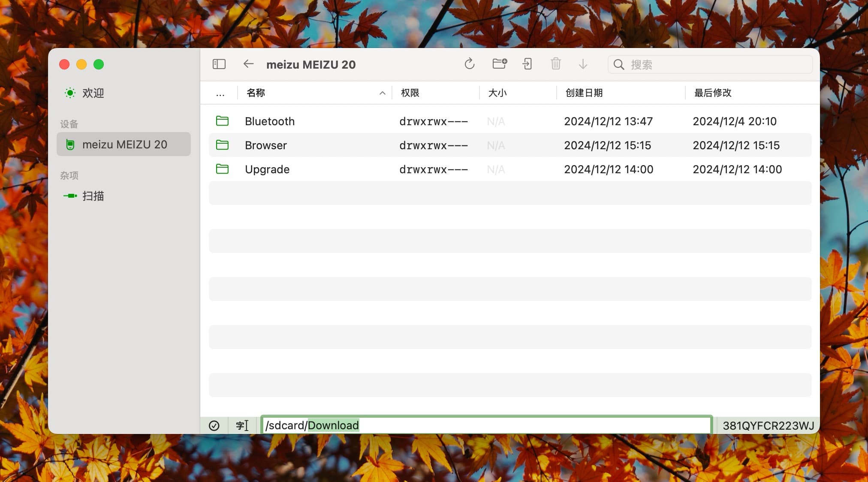The width and height of the screenshot is (868, 482).
Task: Open the scan item in the sidebar
Action: pyautogui.click(x=93, y=196)
